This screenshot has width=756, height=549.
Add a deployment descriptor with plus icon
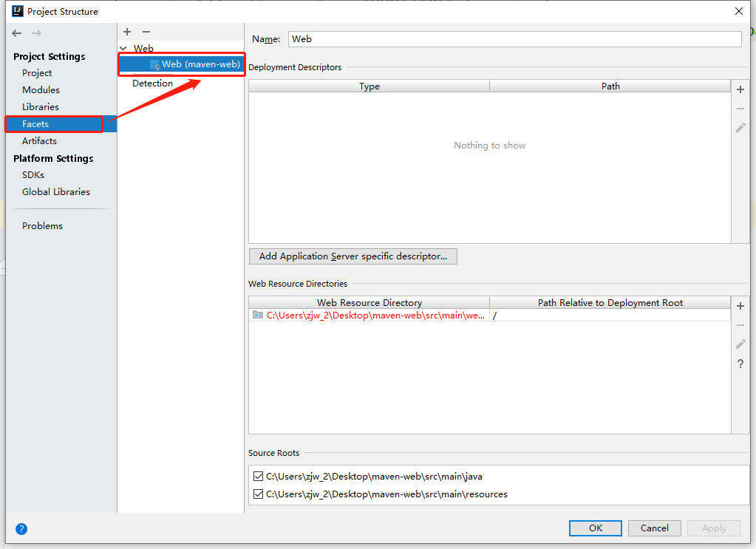tap(740, 89)
